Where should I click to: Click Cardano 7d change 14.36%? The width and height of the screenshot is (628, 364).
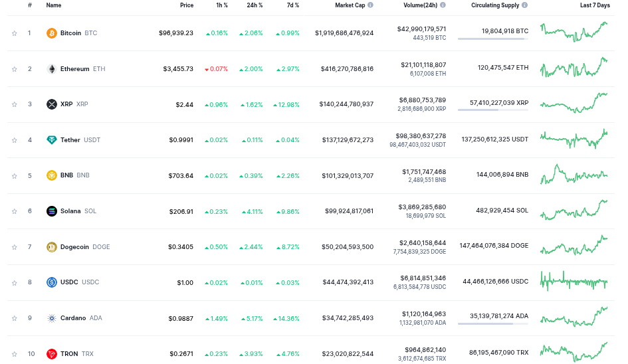click(286, 318)
